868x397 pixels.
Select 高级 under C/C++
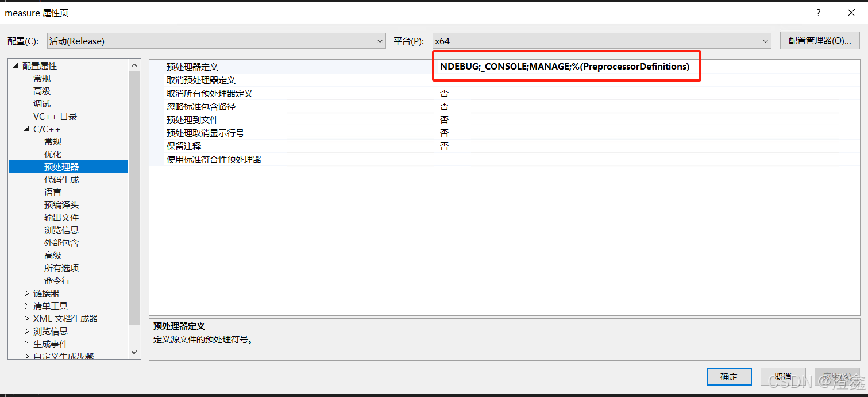[x=53, y=256]
